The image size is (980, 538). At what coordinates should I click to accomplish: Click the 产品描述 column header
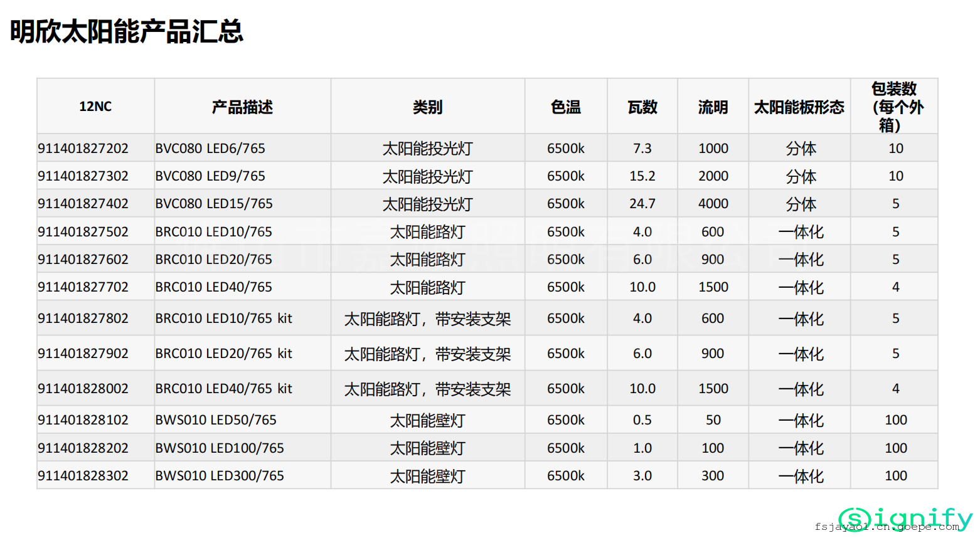pos(242,107)
